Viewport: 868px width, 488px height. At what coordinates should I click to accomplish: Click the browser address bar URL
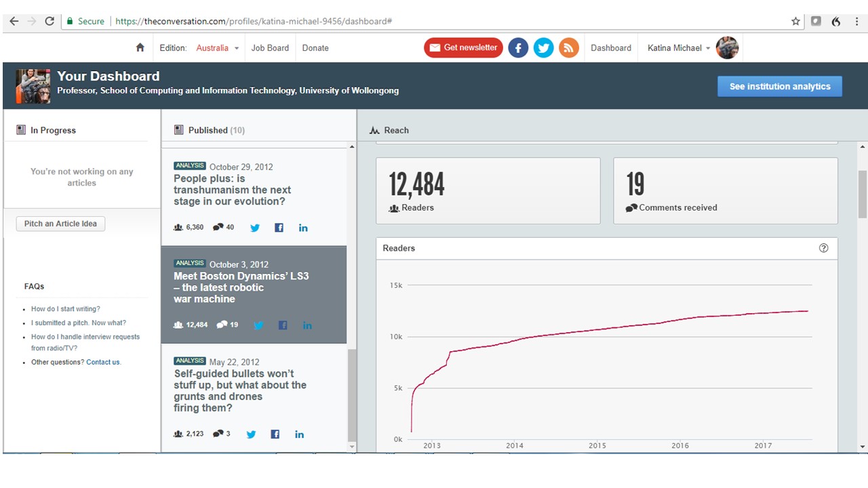click(x=254, y=21)
